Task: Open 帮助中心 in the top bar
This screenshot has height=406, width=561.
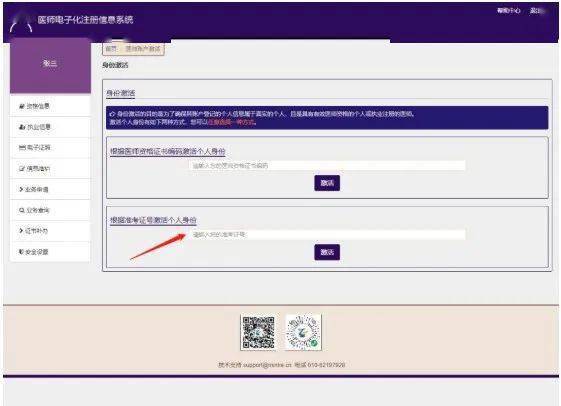Action: 508,11
